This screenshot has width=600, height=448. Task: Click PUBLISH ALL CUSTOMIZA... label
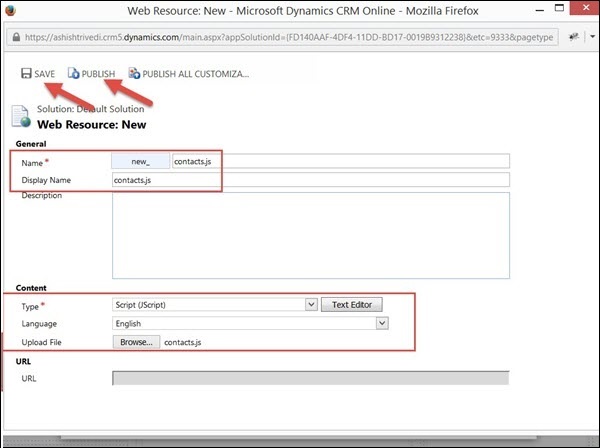[x=196, y=74]
